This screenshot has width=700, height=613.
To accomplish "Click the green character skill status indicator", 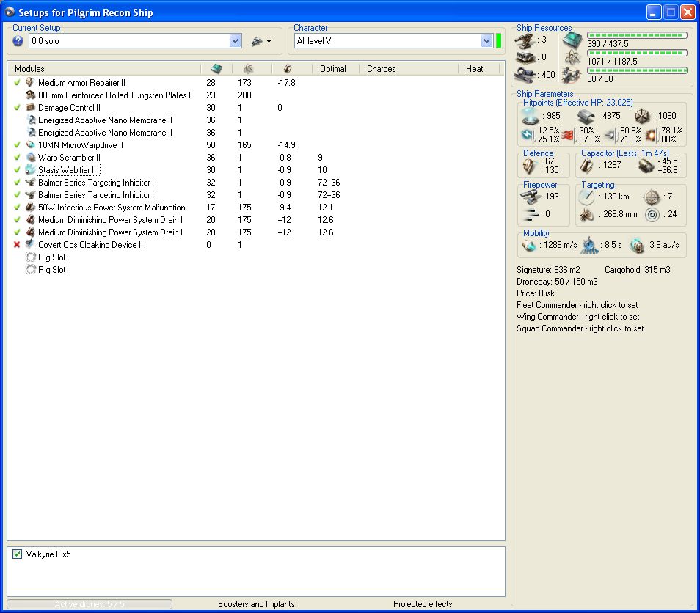I will click(x=499, y=41).
